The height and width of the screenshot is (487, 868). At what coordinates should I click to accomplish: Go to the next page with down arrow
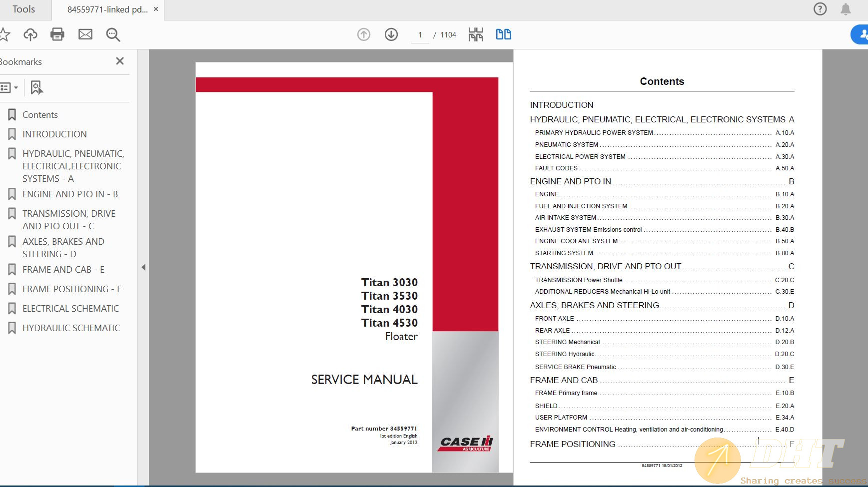[x=392, y=34]
